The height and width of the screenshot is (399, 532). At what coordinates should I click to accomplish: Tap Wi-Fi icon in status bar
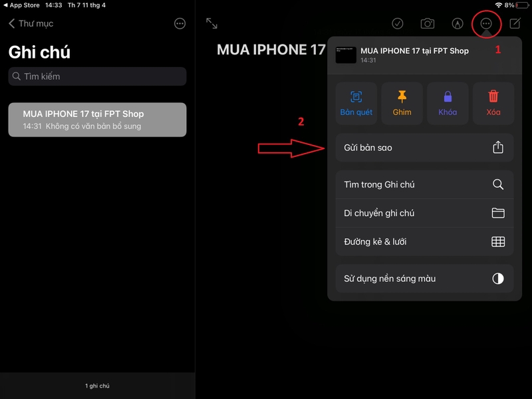tap(498, 5)
